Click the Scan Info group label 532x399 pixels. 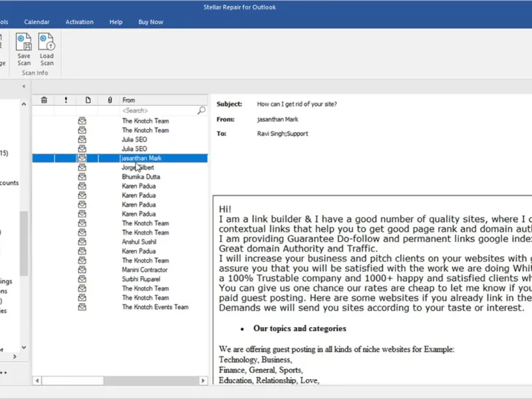(x=35, y=73)
